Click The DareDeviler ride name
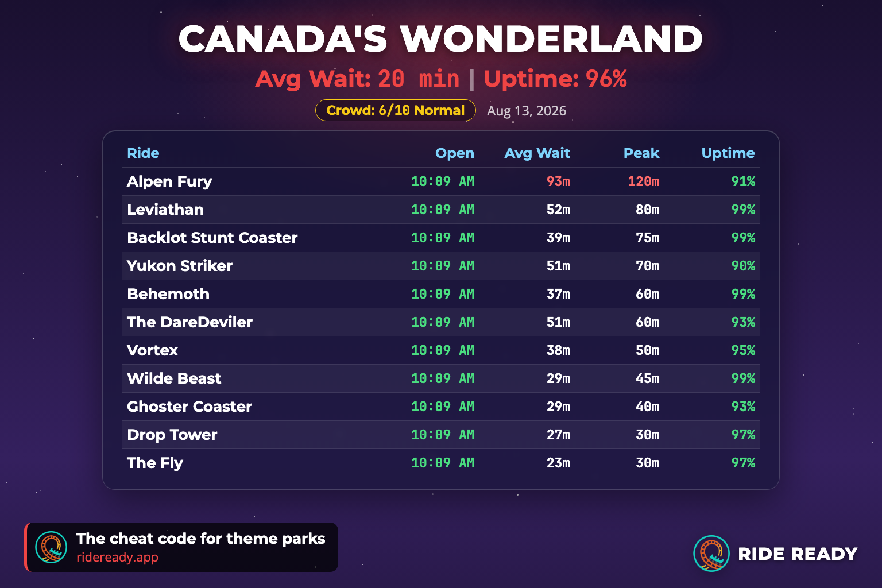882x588 pixels. (189, 322)
